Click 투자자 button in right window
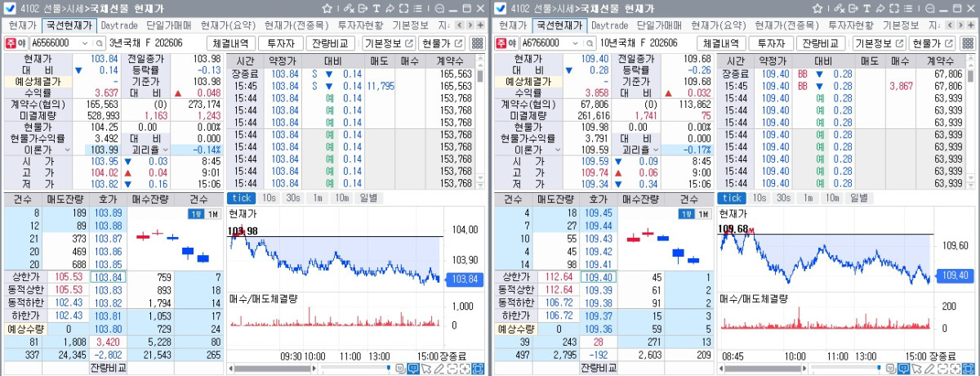Viewport: 980px width, 376px height. click(771, 43)
